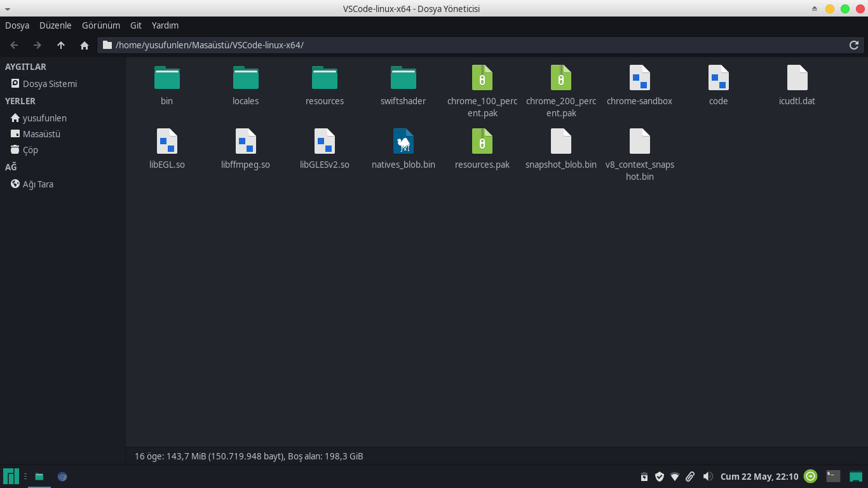Select the v8_context_snapshot.bin file icon
Image resolution: width=868 pixels, height=488 pixels.
pos(640,141)
